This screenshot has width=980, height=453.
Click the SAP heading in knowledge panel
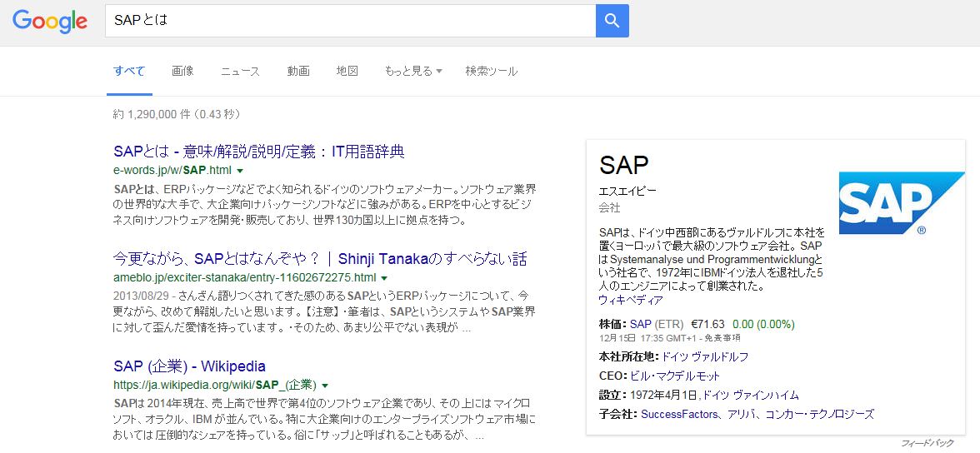tap(623, 166)
